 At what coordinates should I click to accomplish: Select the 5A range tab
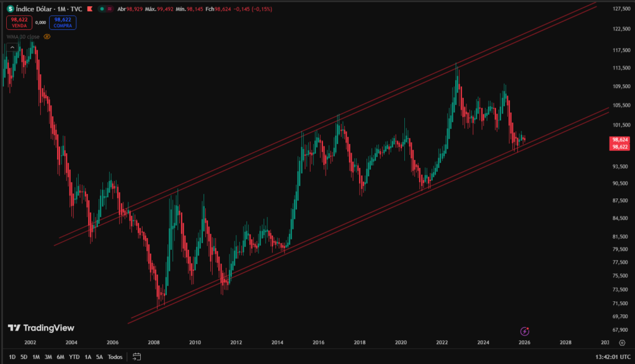click(x=99, y=358)
